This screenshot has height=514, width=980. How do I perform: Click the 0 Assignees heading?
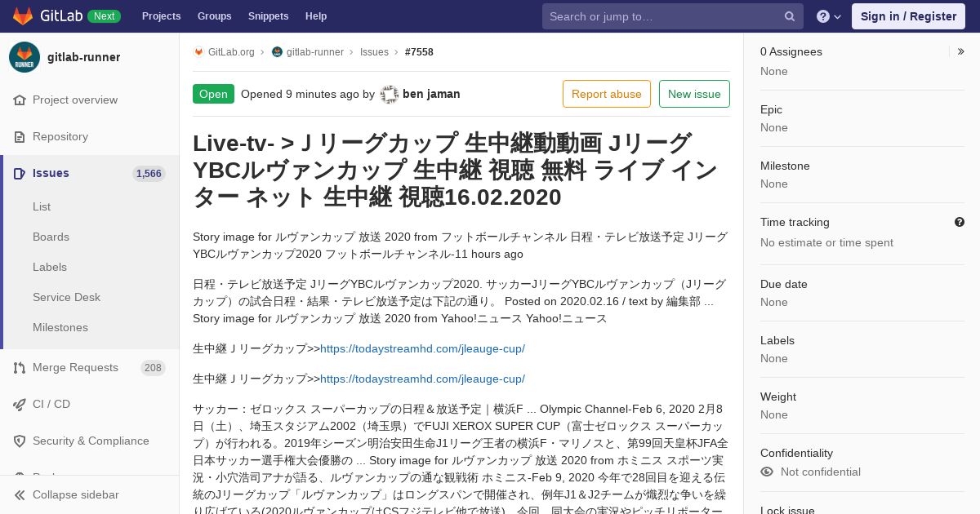coord(791,51)
